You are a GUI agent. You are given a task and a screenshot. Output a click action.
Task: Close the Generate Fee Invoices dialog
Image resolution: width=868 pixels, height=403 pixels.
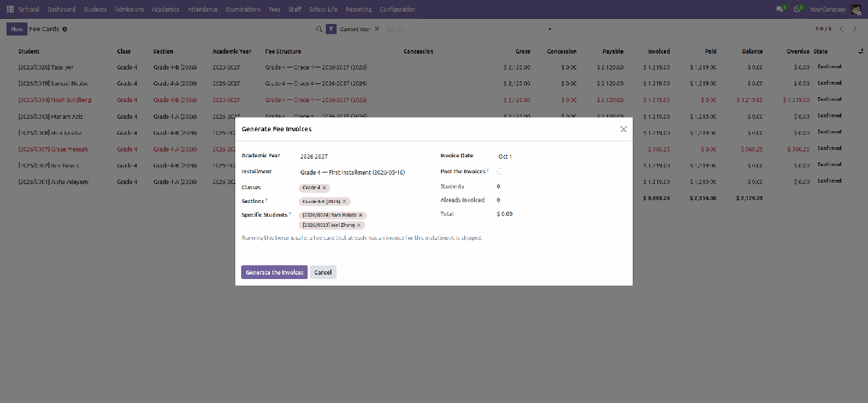click(623, 129)
